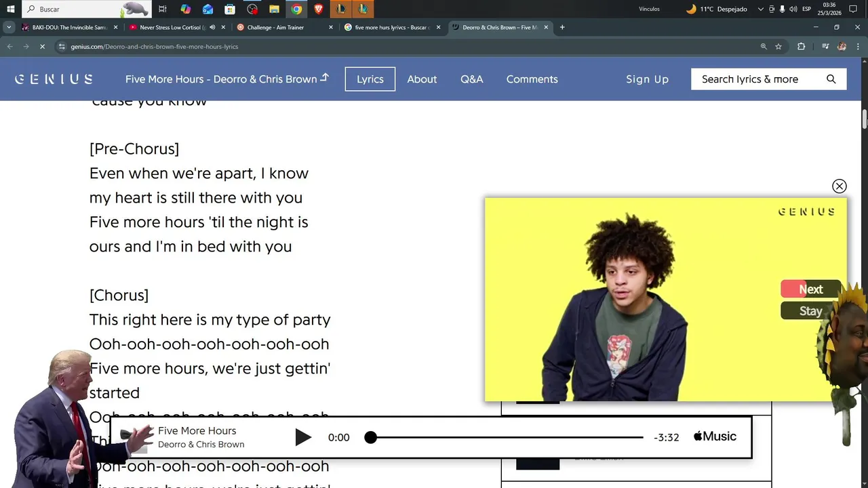868x488 pixels.
Task: Open the Chrome three-dot menu
Action: coord(858,46)
